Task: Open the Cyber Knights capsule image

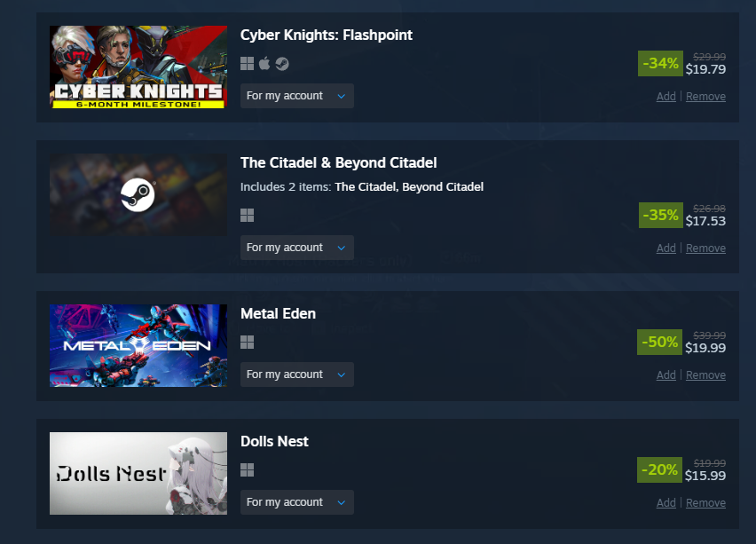Action: pos(138,67)
